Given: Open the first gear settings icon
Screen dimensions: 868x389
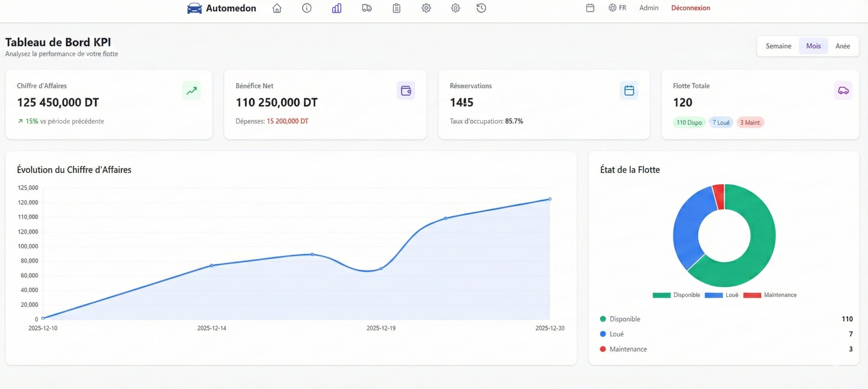Looking at the screenshot, I should (426, 8).
